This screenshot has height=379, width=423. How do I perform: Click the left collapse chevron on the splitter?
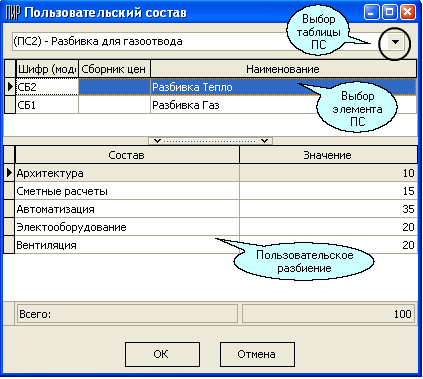pos(157,141)
